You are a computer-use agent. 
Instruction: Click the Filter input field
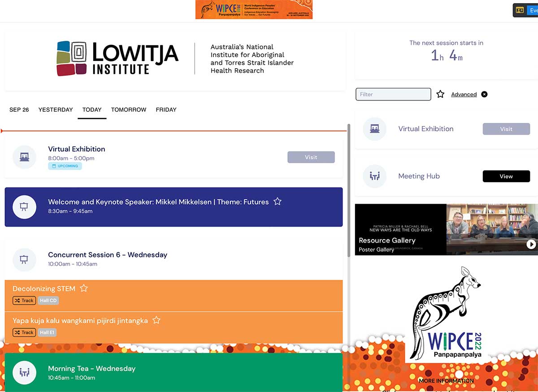[393, 94]
